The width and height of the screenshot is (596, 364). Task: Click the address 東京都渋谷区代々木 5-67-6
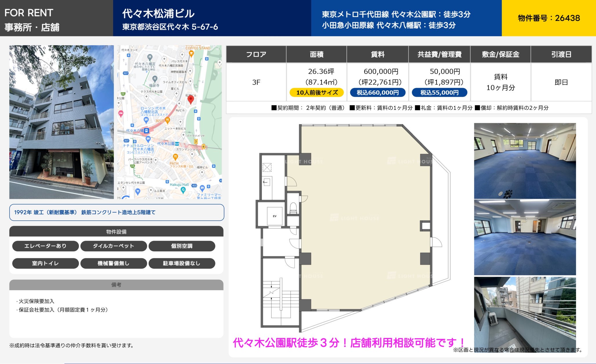click(x=170, y=27)
